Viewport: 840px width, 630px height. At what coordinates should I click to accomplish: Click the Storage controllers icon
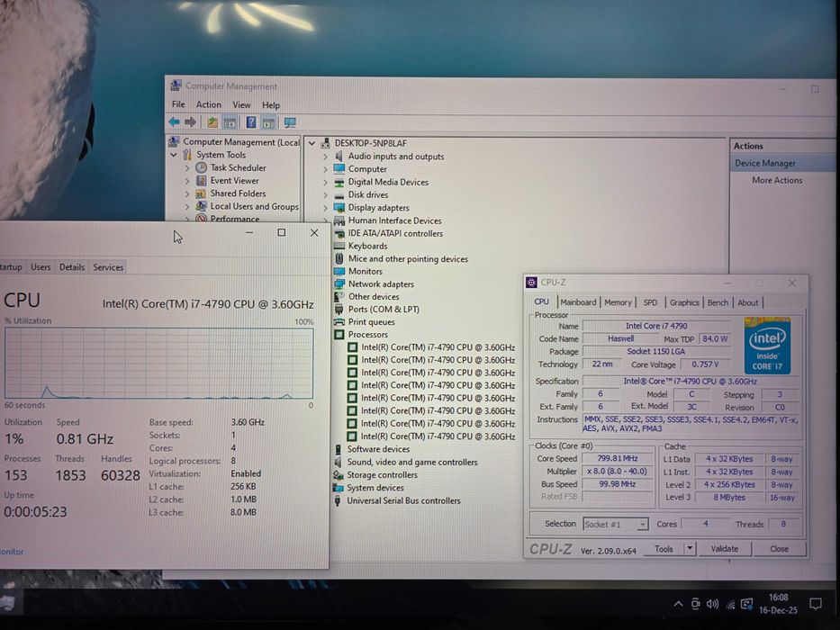[338, 474]
